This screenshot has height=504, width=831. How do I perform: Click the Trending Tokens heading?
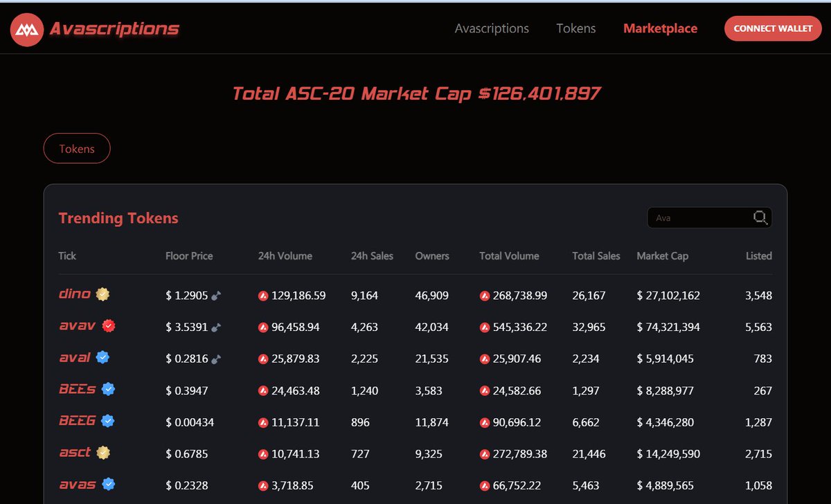pyautogui.click(x=118, y=218)
